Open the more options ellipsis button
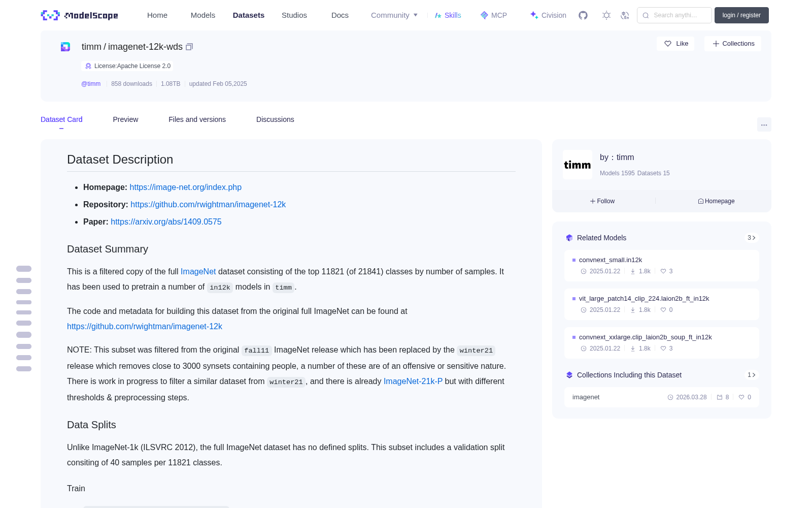This screenshot has height=508, width=812. (764, 124)
